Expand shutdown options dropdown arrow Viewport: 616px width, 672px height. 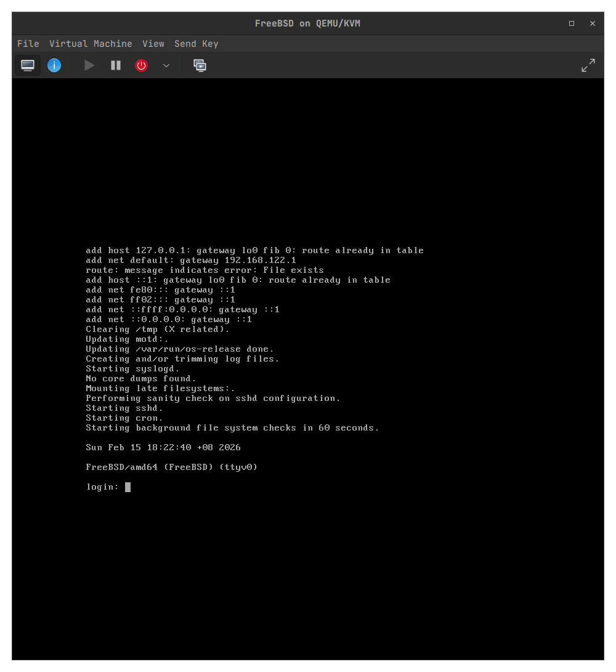166,65
